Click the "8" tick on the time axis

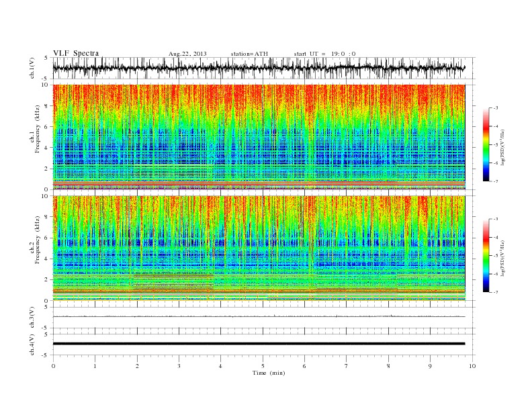click(388, 366)
